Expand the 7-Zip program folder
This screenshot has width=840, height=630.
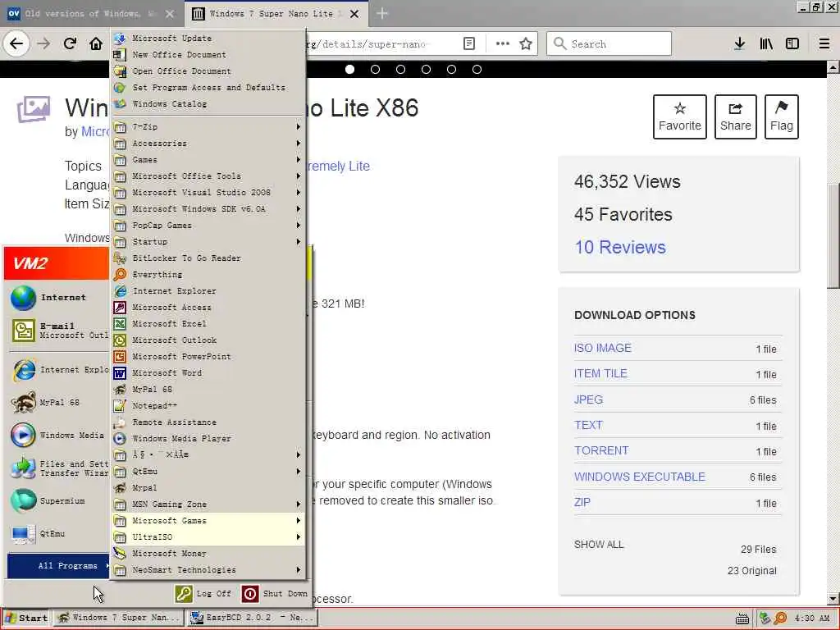click(208, 127)
